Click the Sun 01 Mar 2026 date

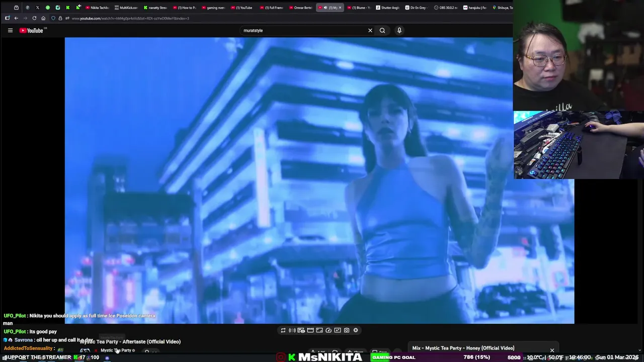tap(617, 357)
